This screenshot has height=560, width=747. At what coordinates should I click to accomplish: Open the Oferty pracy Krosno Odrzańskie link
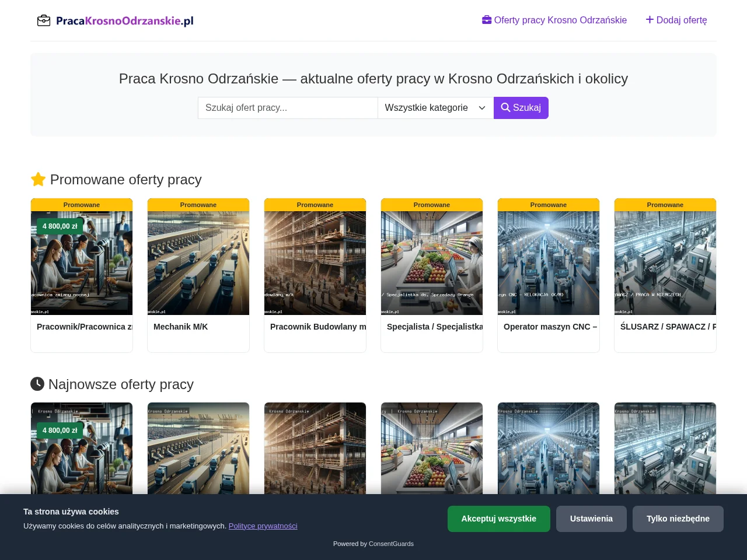tap(554, 20)
